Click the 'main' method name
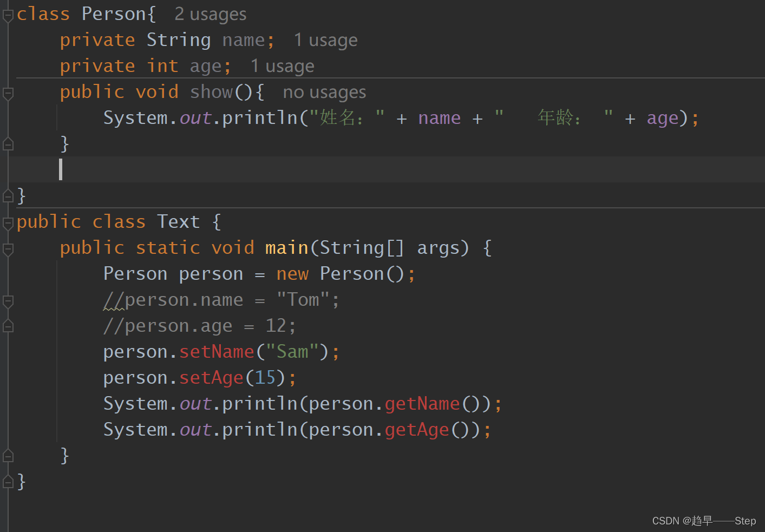 tap(287, 248)
